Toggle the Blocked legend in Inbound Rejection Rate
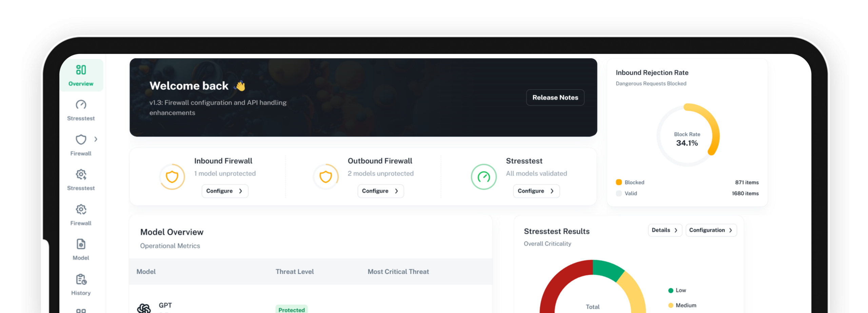This screenshot has height=313, width=868. [x=619, y=182]
